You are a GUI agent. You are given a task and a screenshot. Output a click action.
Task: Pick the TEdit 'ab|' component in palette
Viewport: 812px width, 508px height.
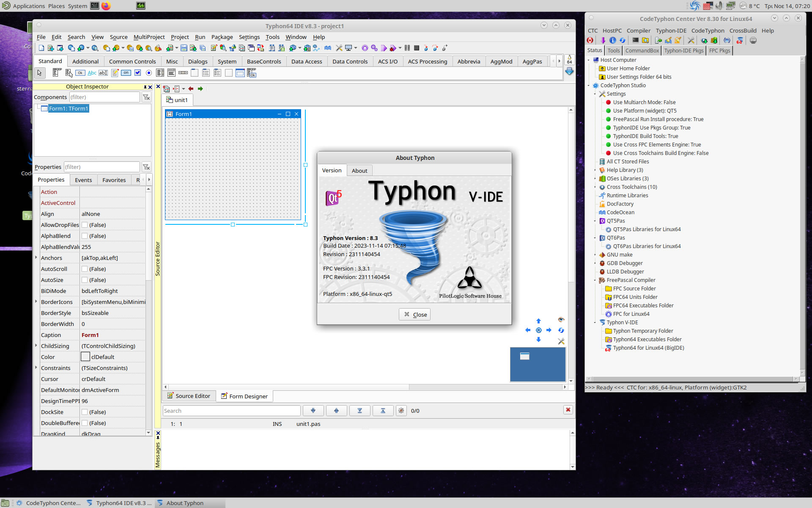pos(103,73)
